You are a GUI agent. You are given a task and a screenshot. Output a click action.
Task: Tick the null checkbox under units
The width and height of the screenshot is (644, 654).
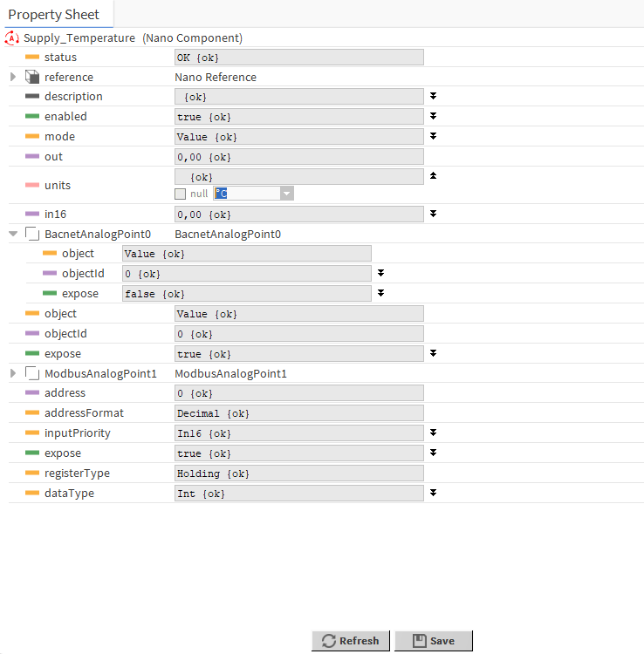(181, 194)
